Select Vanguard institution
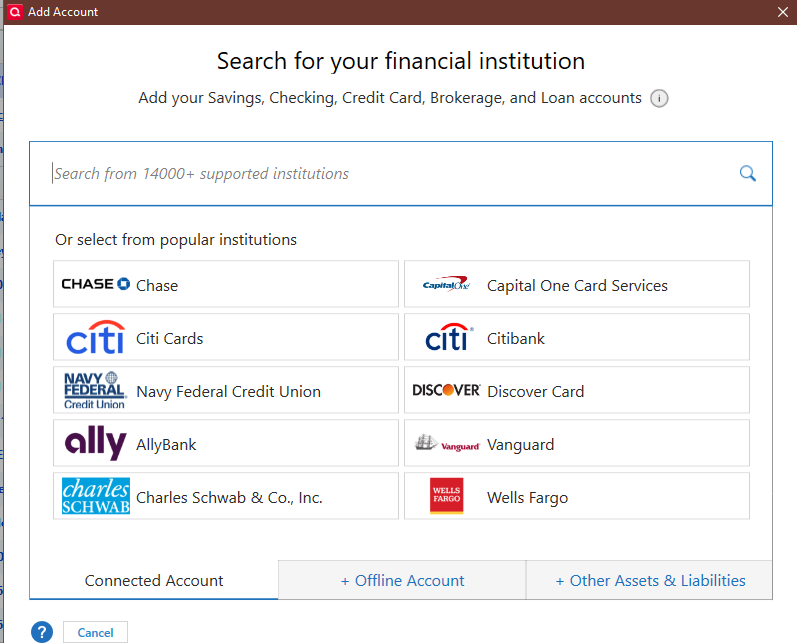Viewport: 797px width, 643px height. (577, 443)
